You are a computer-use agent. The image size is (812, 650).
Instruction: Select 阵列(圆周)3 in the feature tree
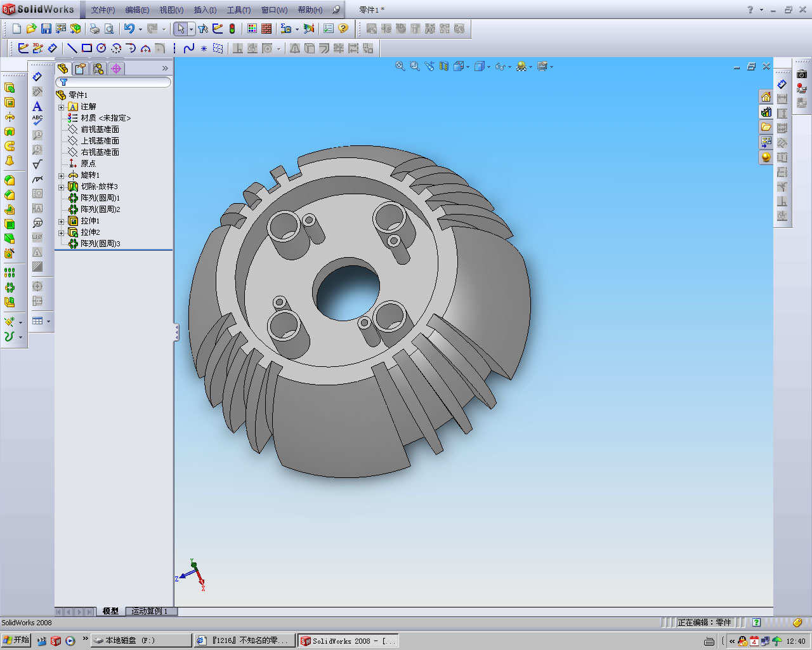click(100, 244)
